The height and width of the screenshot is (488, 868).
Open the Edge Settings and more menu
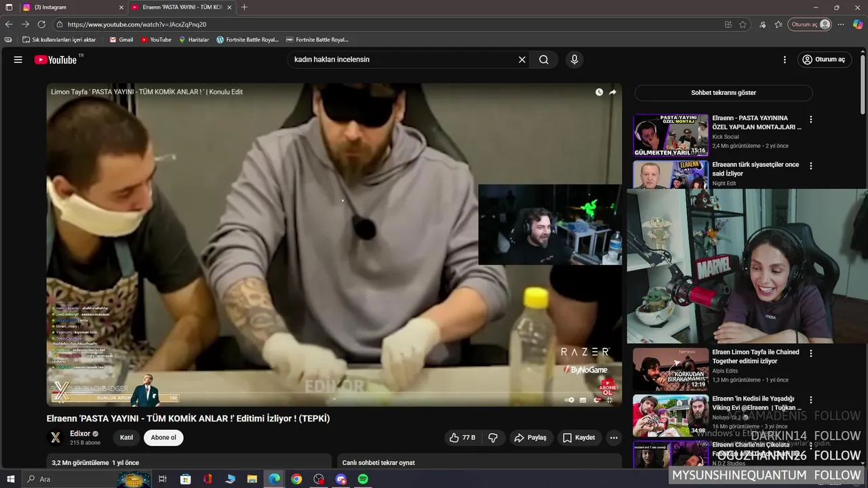click(x=841, y=24)
